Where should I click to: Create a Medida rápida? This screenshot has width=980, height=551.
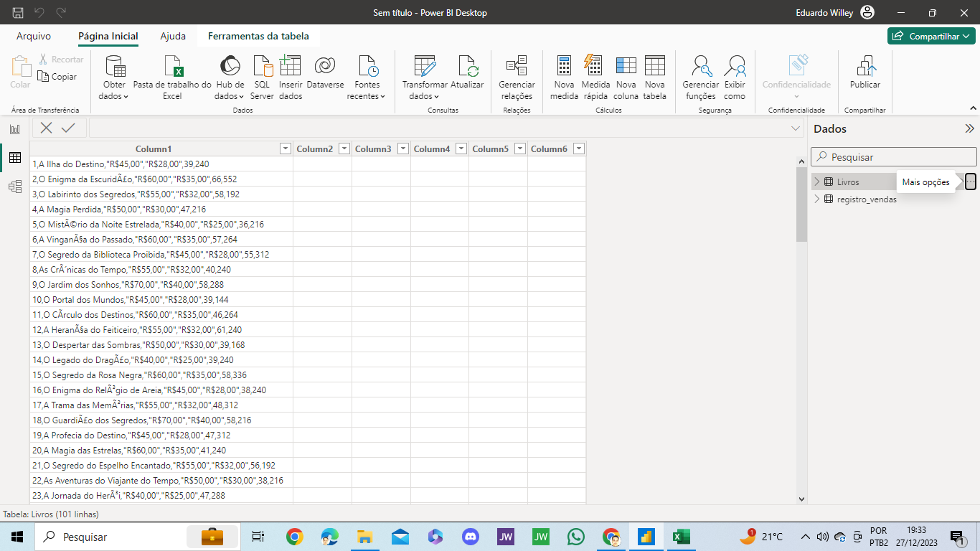pyautogui.click(x=595, y=77)
